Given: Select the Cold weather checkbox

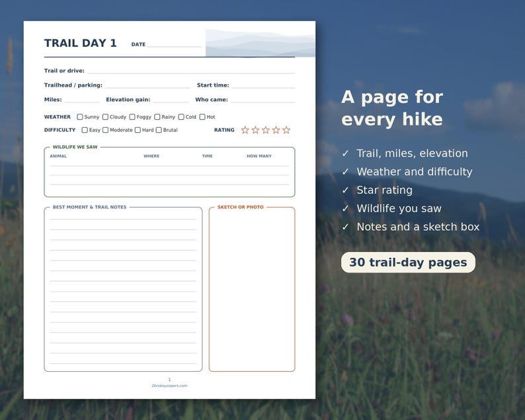Looking at the screenshot, I should click(x=181, y=117).
